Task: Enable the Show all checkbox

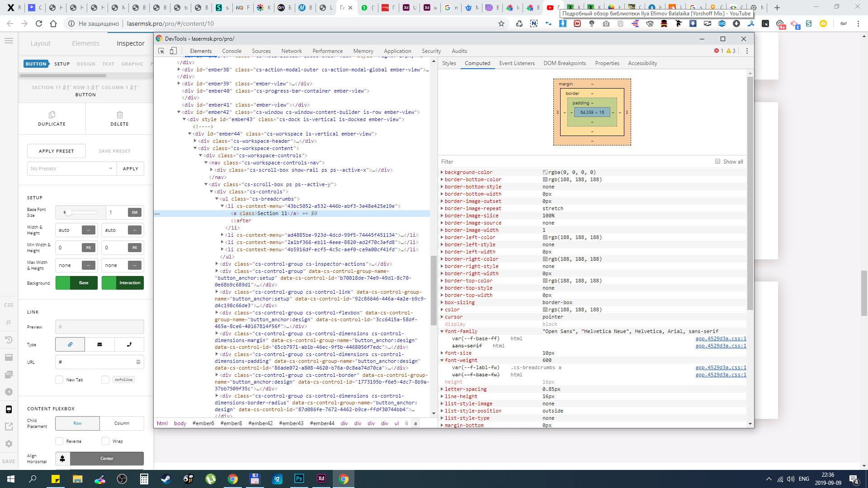Action: point(717,161)
